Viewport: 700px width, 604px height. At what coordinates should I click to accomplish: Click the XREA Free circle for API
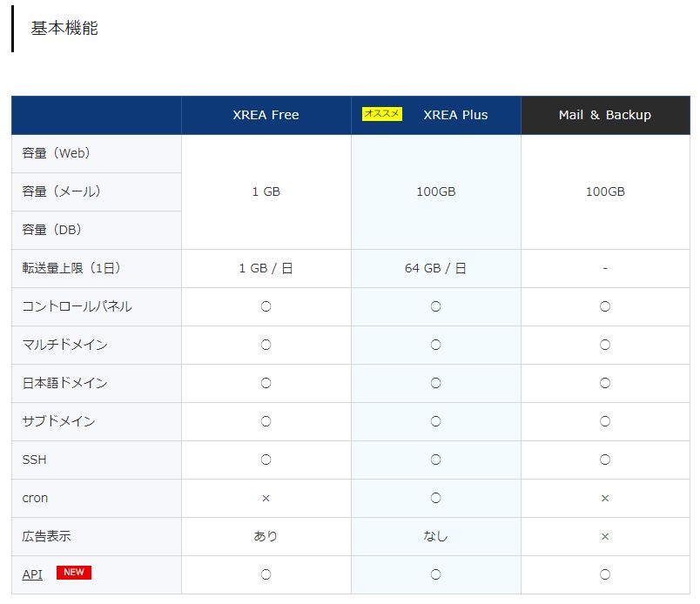click(x=266, y=575)
